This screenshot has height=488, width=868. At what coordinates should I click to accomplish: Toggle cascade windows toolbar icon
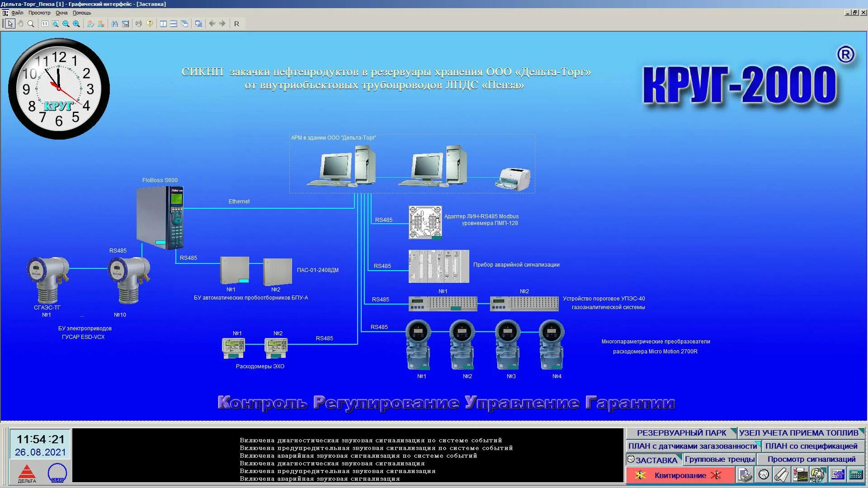184,23
